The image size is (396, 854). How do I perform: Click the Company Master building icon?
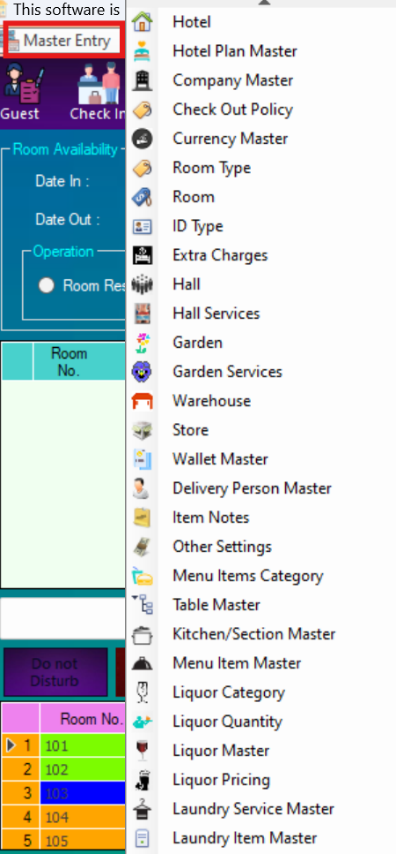[142, 80]
